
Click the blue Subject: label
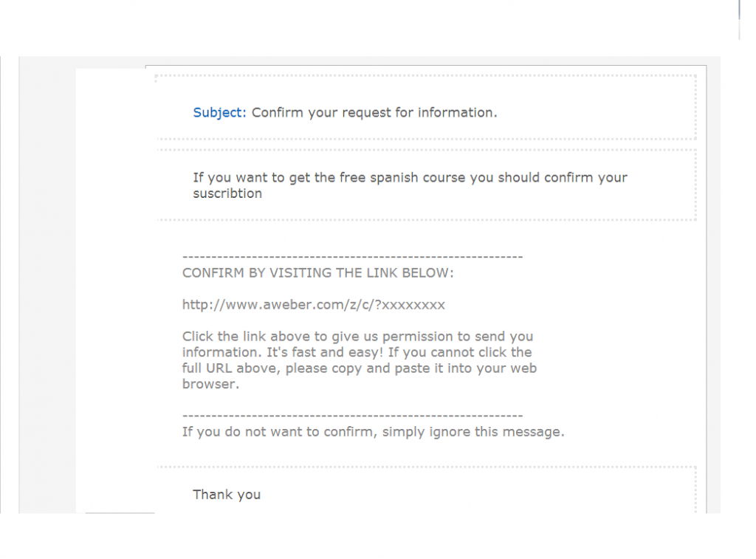[219, 113]
